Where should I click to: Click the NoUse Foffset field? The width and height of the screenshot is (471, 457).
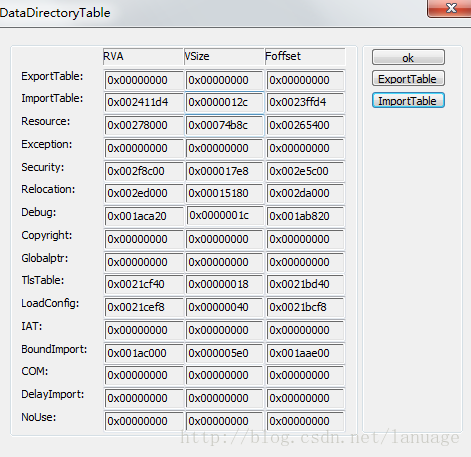click(305, 421)
